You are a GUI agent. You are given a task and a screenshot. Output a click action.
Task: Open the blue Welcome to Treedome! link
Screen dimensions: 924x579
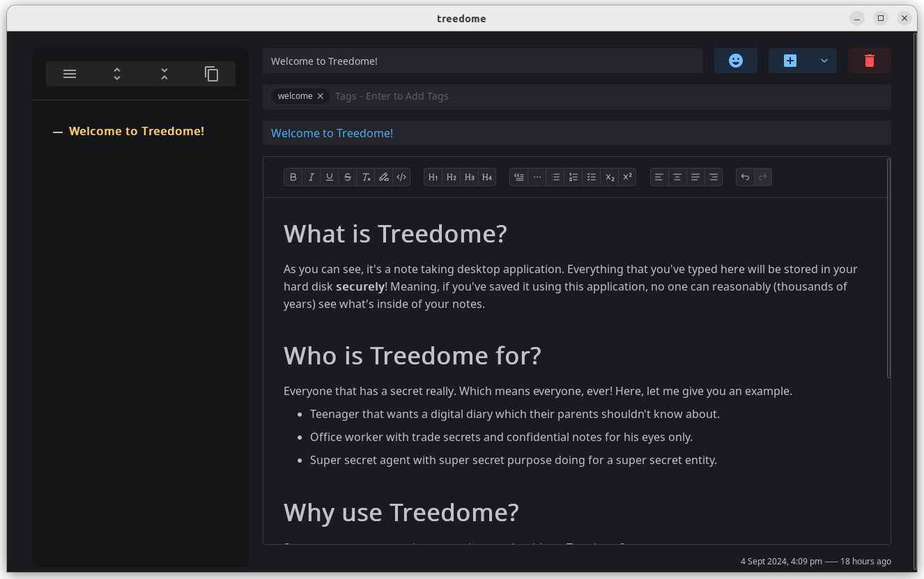point(332,133)
